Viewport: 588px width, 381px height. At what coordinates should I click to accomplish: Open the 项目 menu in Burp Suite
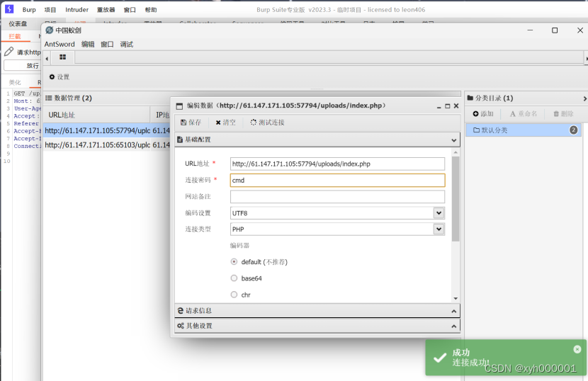click(x=50, y=10)
